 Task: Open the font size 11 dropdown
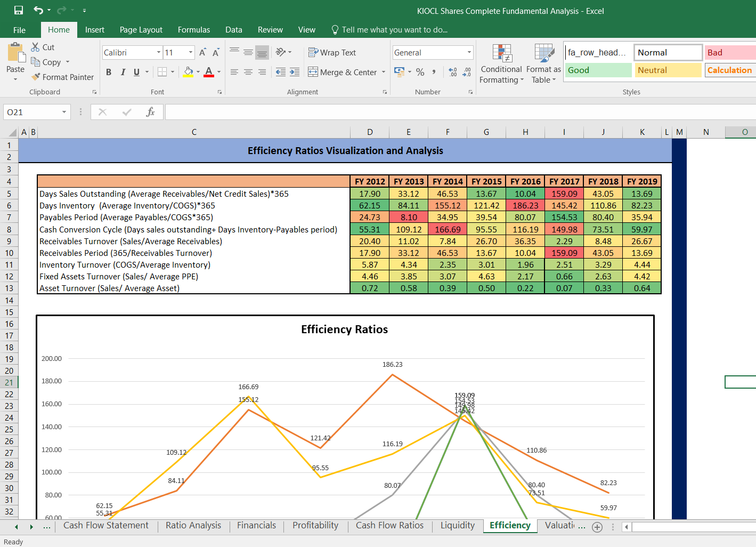pos(191,52)
